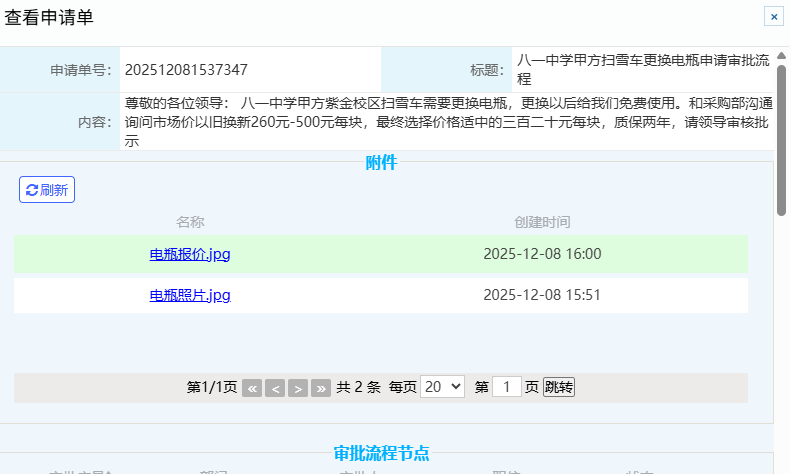This screenshot has width=791, height=474.
Task: Expand the 每页 page size dropdown
Action: coord(442,387)
